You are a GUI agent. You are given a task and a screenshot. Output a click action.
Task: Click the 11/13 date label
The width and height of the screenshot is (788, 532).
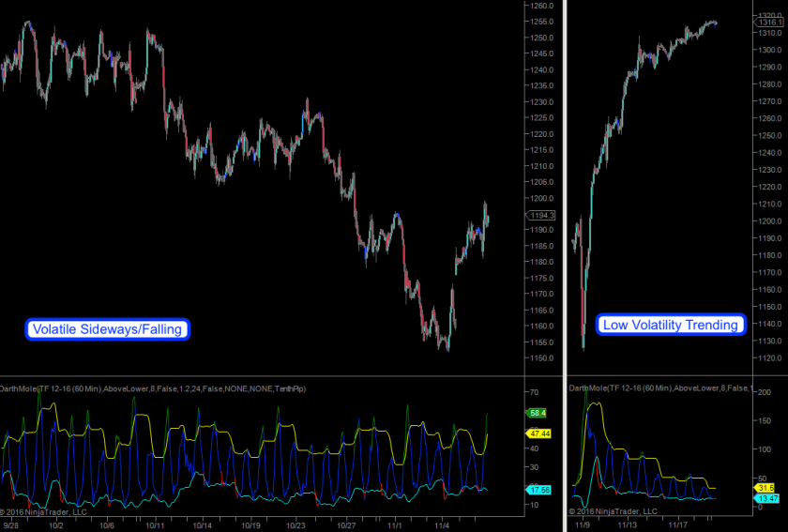[628, 524]
